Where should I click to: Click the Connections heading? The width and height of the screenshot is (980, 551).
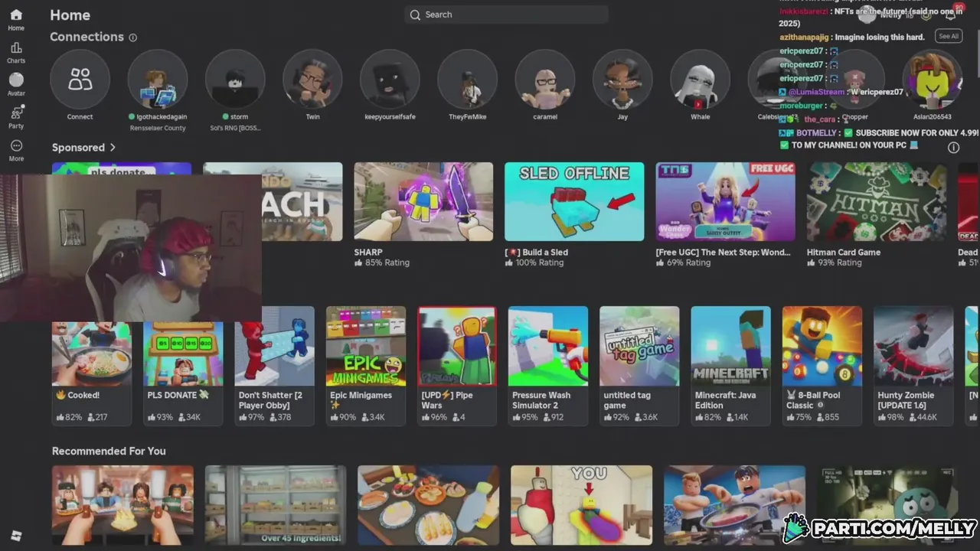tap(87, 37)
